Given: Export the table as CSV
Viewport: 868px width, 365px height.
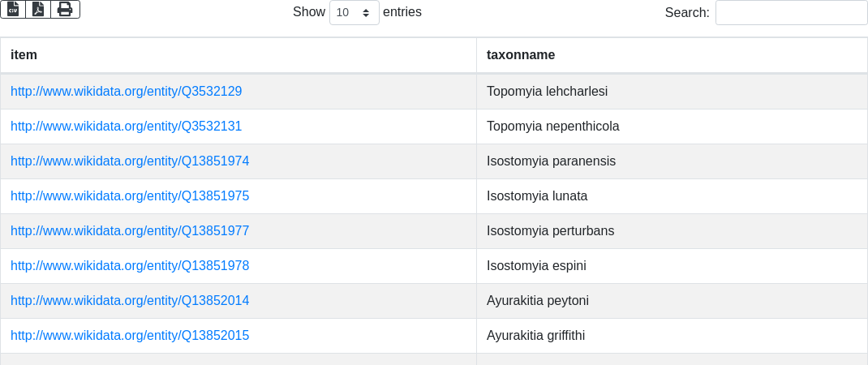Looking at the screenshot, I should tap(13, 9).
